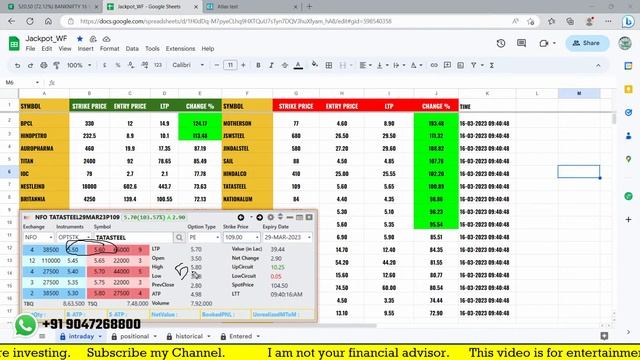Toggle star on Jackpot_WF document
Screen dimensions: 640x360
click(80, 39)
